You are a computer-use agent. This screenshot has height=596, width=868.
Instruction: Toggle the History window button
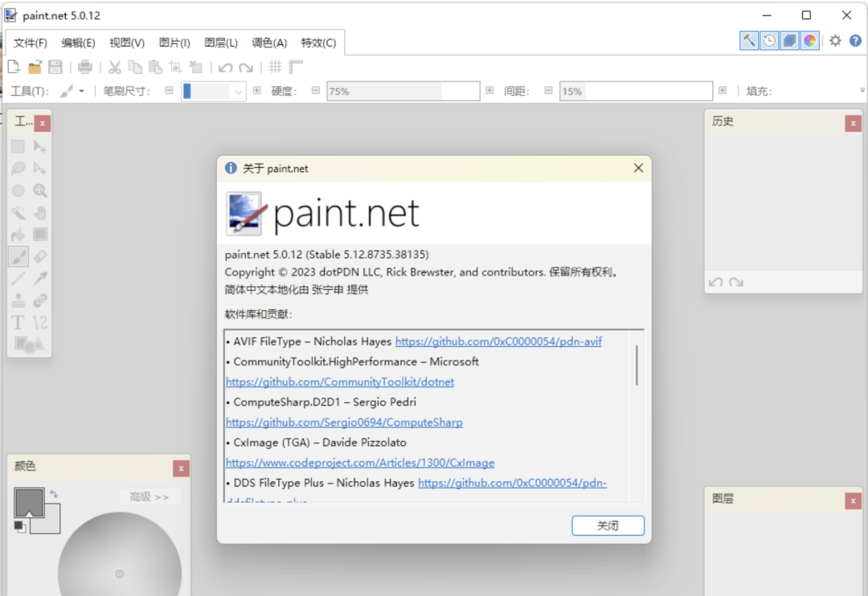click(x=769, y=40)
